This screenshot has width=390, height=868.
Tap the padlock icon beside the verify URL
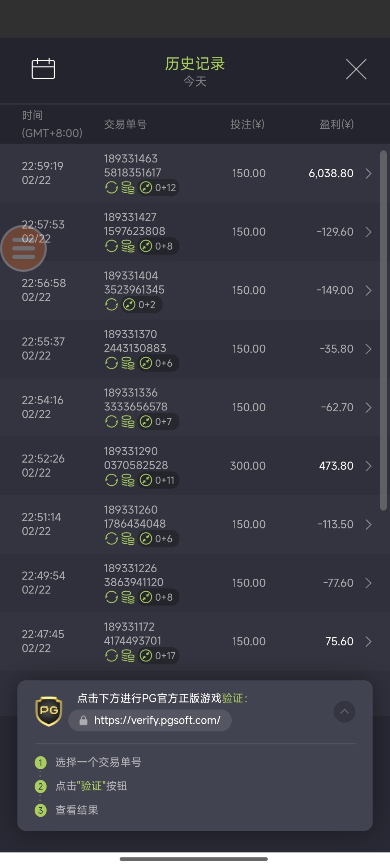pyautogui.click(x=83, y=720)
